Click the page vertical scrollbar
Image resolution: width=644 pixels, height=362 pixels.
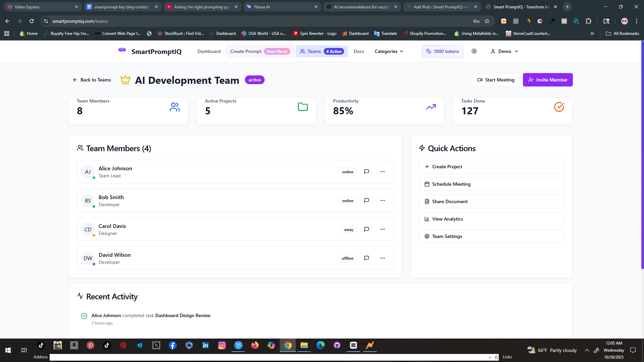click(x=642, y=154)
